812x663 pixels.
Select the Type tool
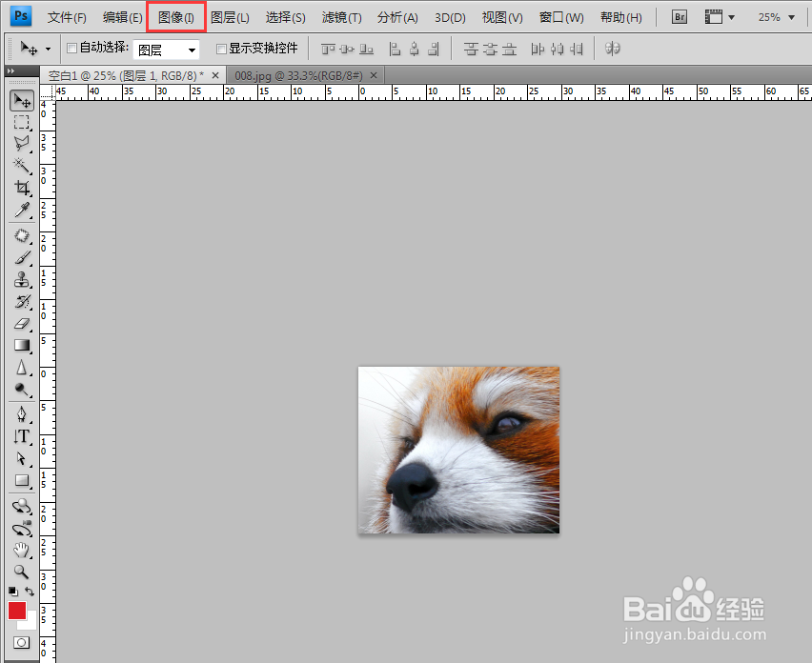click(22, 436)
